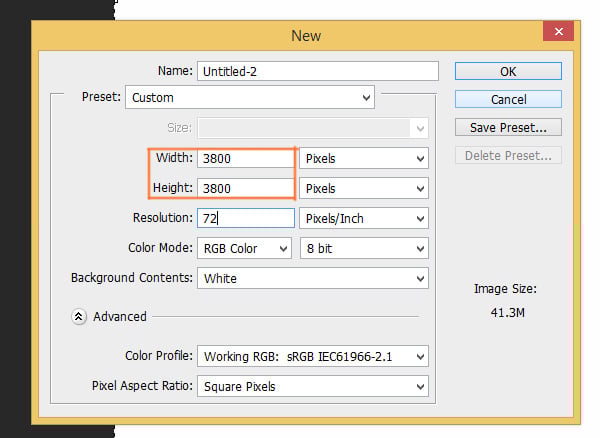Collapse the Advanced section chevron
Screen dimensions: 600x438
point(78,316)
